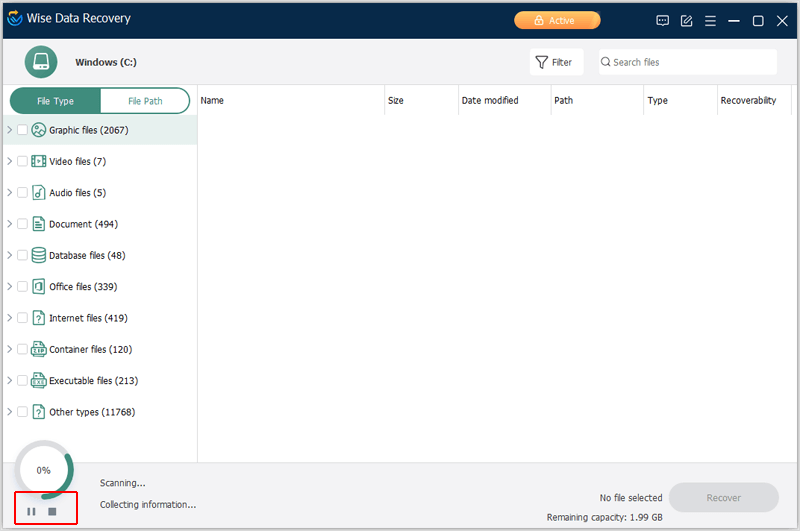This screenshot has height=531, width=800.
Task: Click the Executable files EXE icon
Action: pyautogui.click(x=39, y=381)
